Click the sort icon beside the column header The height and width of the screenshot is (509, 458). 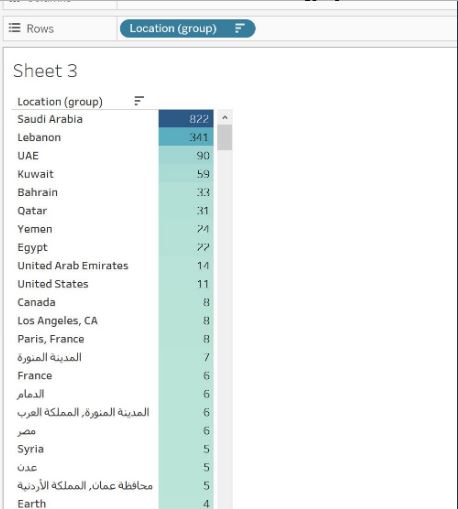(x=139, y=101)
